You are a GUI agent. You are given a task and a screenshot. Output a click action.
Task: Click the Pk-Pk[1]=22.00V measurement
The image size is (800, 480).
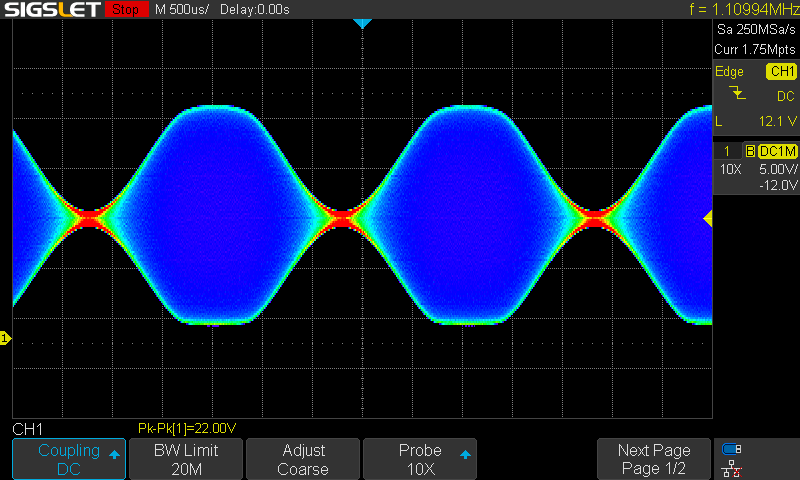coord(187,428)
